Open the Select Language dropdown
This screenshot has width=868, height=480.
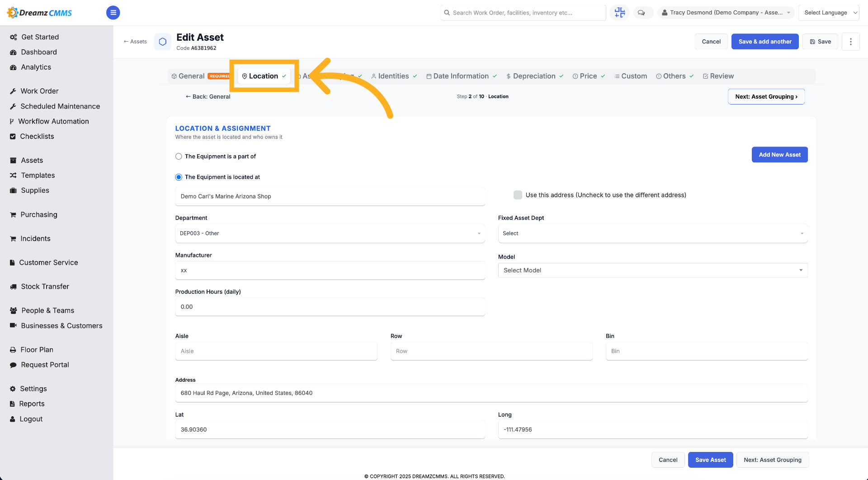pos(829,13)
